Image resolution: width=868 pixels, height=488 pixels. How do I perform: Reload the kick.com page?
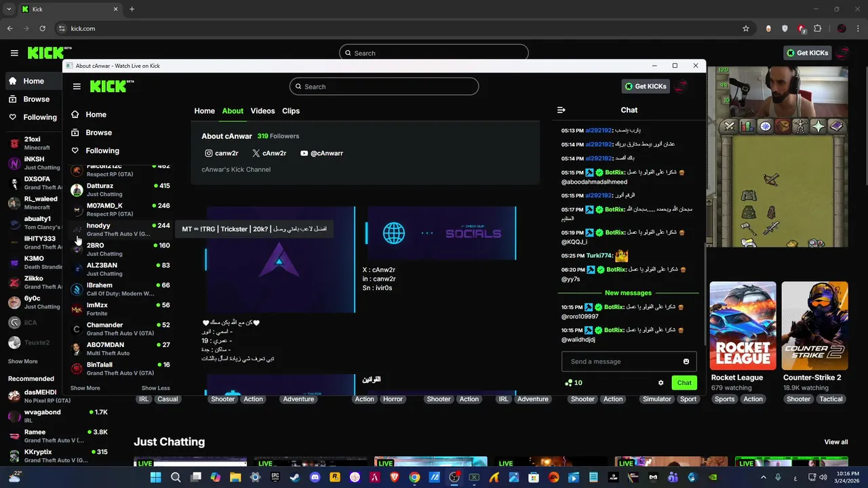(x=42, y=28)
